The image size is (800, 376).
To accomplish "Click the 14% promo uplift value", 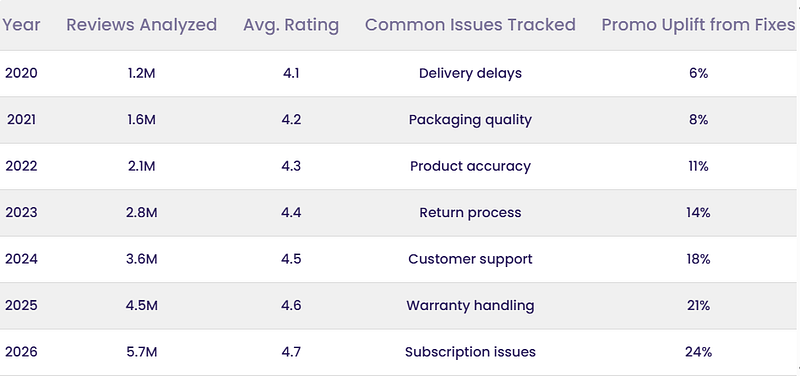I will point(698,213).
